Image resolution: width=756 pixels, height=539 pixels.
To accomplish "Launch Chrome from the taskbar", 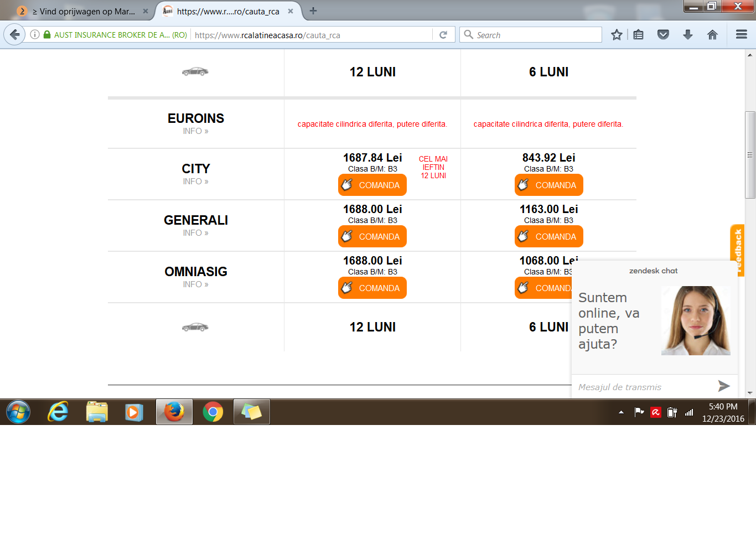I will tap(213, 412).
